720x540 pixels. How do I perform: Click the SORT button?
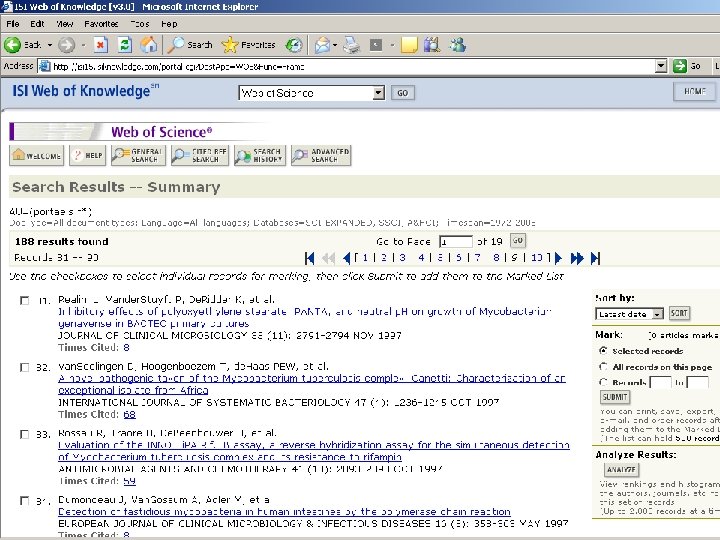pos(679,313)
